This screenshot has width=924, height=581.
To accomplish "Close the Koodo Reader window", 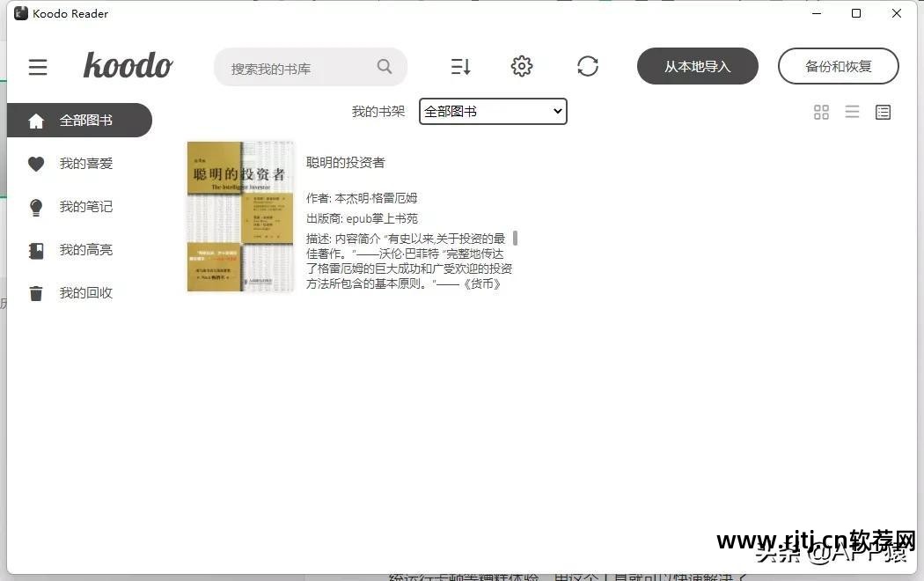I will click(x=897, y=13).
